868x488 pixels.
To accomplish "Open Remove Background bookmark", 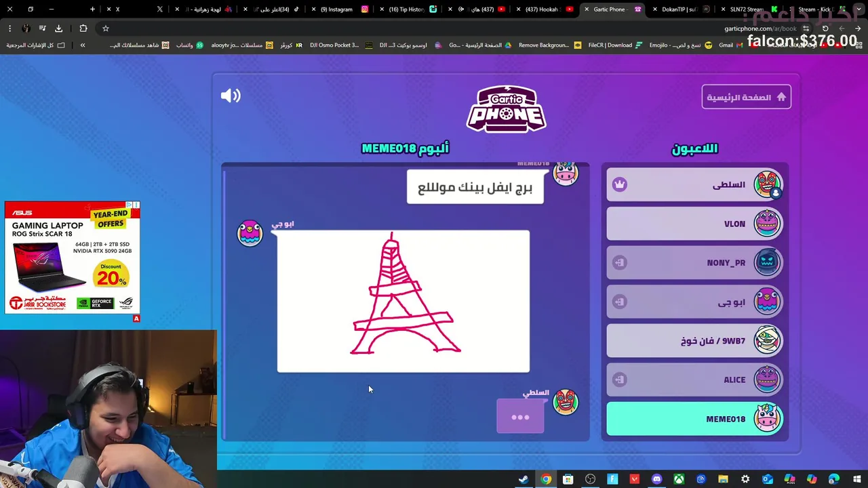I will (x=549, y=45).
